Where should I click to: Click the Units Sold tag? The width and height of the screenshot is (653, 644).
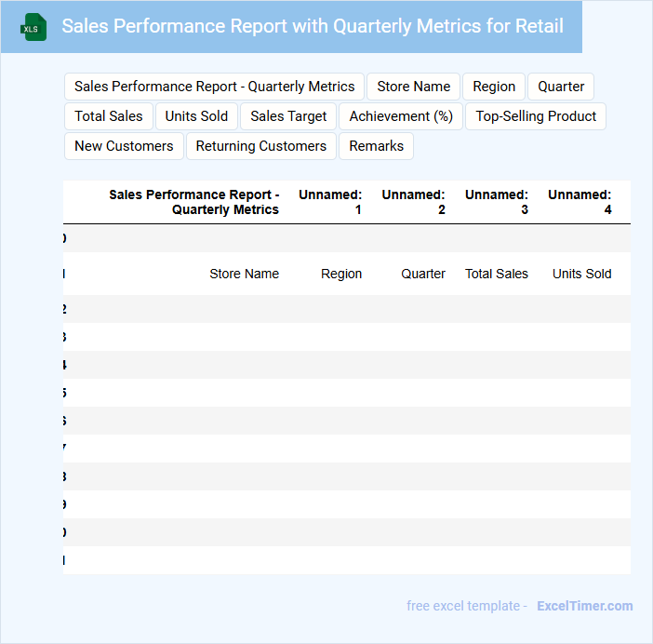click(196, 116)
